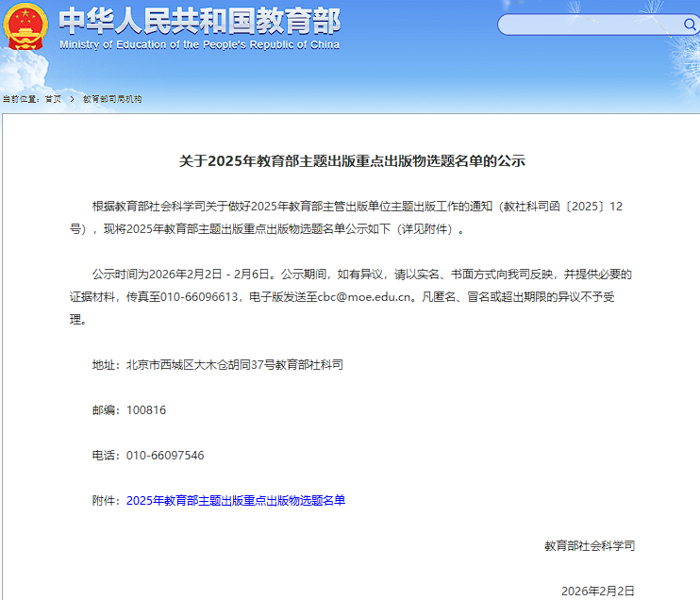This screenshot has height=600, width=700.
Task: Click the 2026年2月2日 publication date
Action: pos(597,591)
